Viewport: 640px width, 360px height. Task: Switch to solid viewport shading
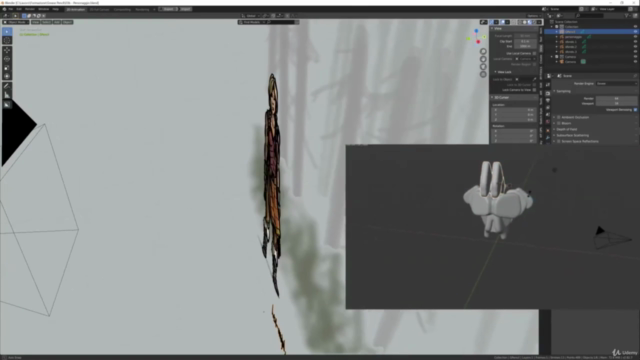pos(524,22)
